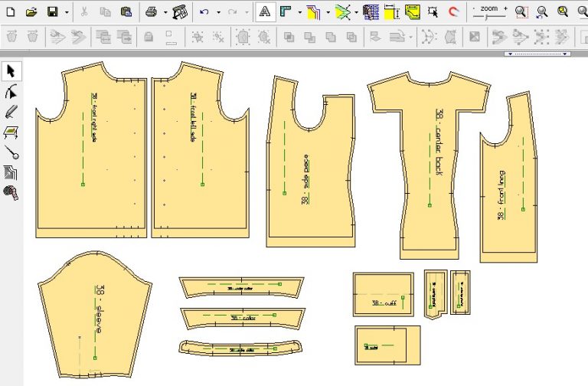
Task: Open the dropdown arrow next to the printer
Action: coord(165,12)
